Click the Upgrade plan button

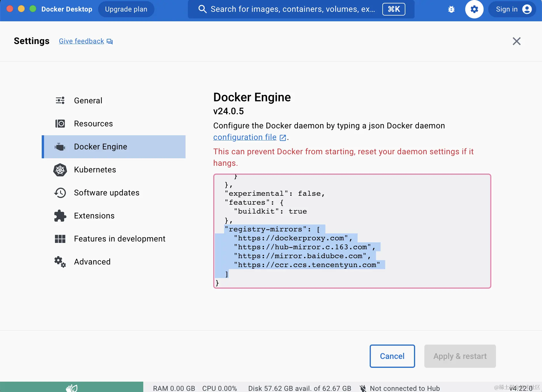pos(126,9)
